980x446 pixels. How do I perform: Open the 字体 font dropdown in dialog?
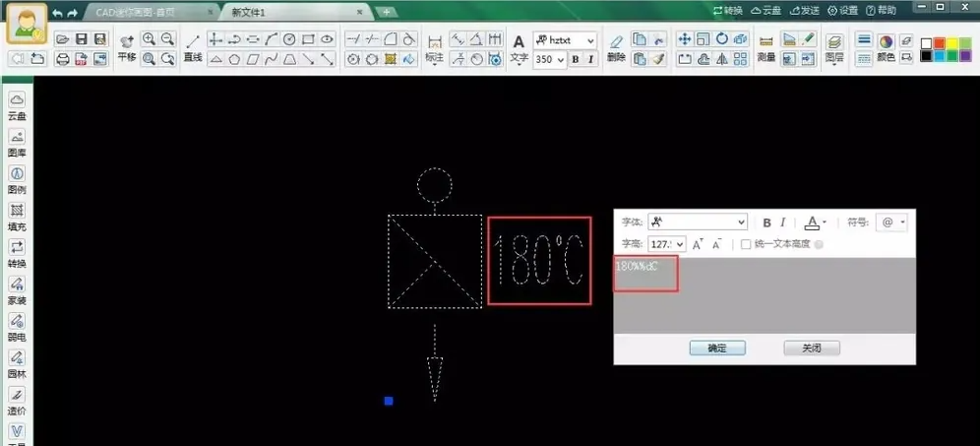[697, 223]
